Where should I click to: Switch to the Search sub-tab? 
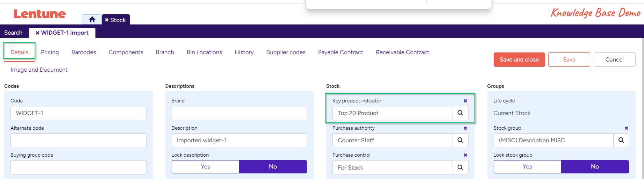(x=13, y=33)
